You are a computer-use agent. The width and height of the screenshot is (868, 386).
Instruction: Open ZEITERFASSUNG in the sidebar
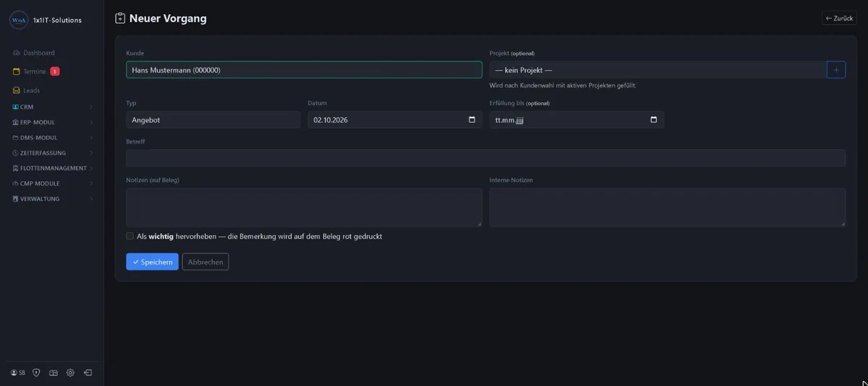click(x=43, y=153)
